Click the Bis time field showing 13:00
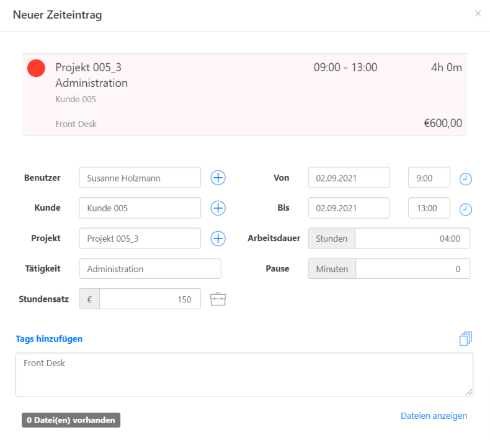Image resolution: width=490 pixels, height=448 pixels. [x=429, y=208]
